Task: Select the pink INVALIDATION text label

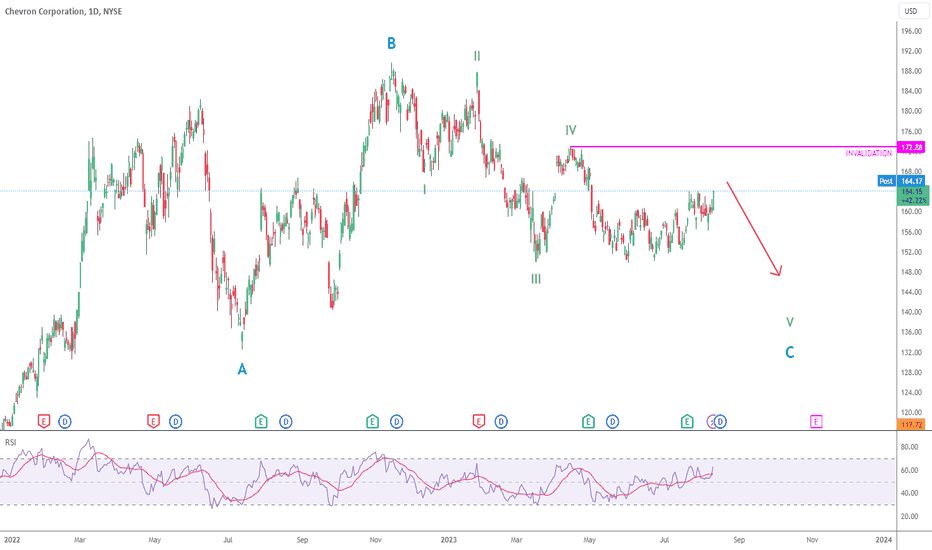Action: tap(868, 153)
